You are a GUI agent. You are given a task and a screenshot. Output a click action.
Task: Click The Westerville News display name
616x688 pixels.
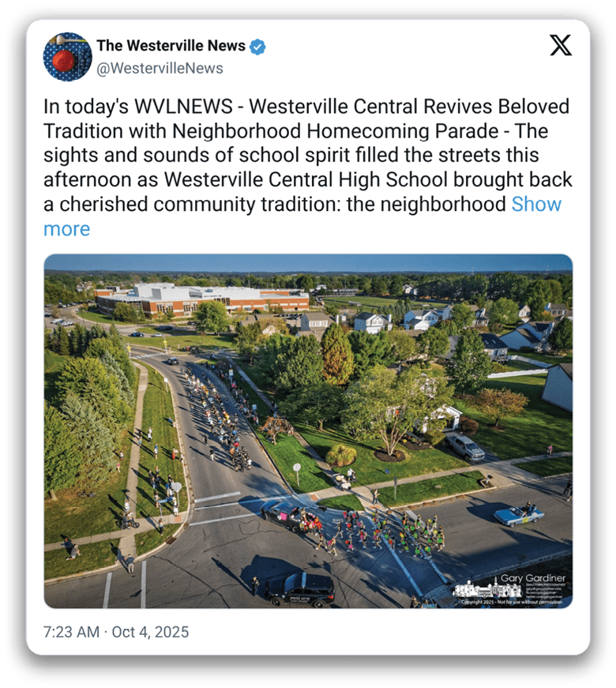click(171, 46)
